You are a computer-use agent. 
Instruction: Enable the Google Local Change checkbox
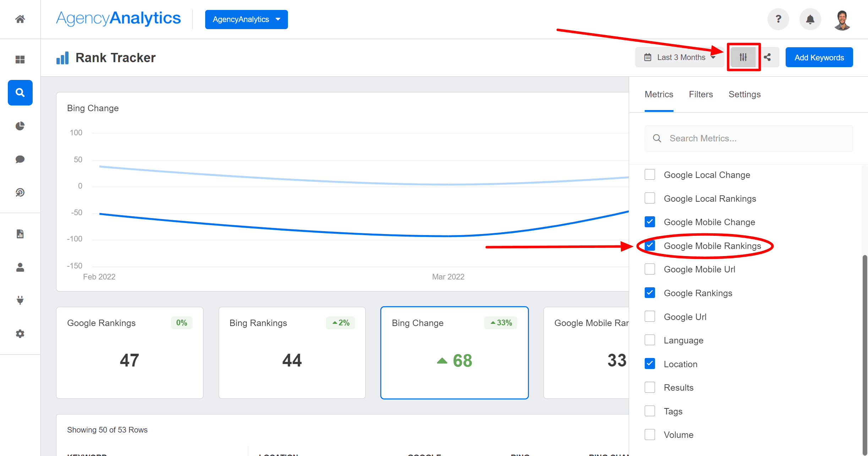pyautogui.click(x=650, y=175)
